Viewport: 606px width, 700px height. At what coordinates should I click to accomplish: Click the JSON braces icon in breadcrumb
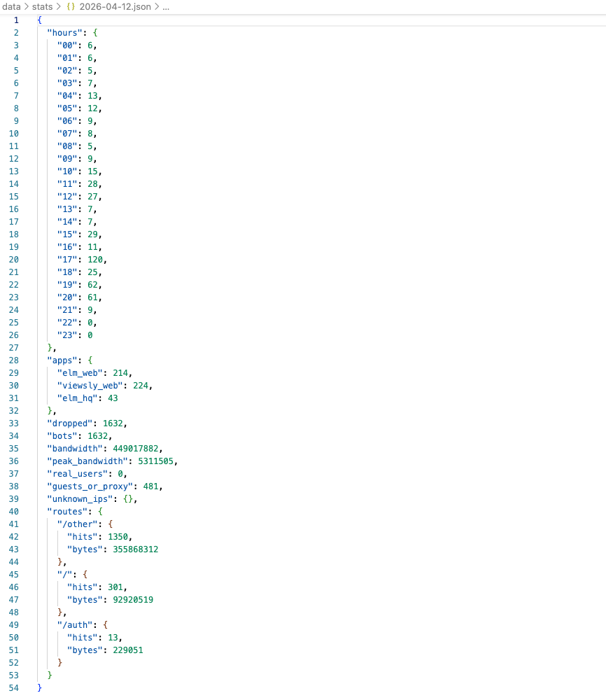coord(70,6)
